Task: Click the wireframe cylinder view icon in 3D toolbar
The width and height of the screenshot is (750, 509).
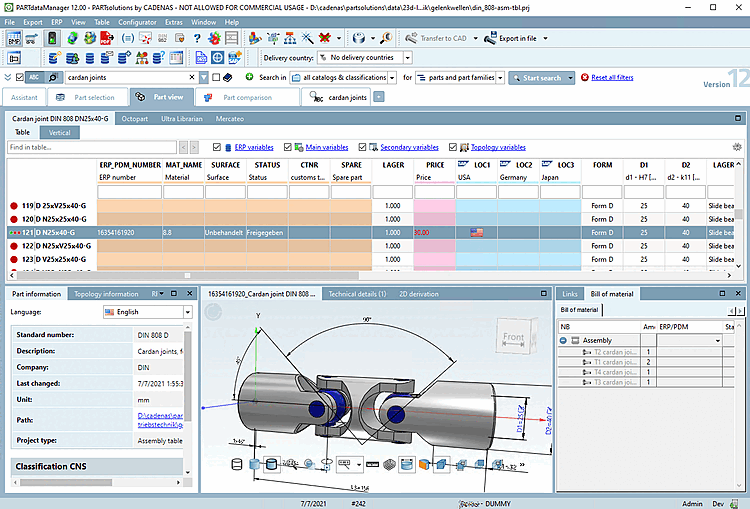Action: (237, 465)
